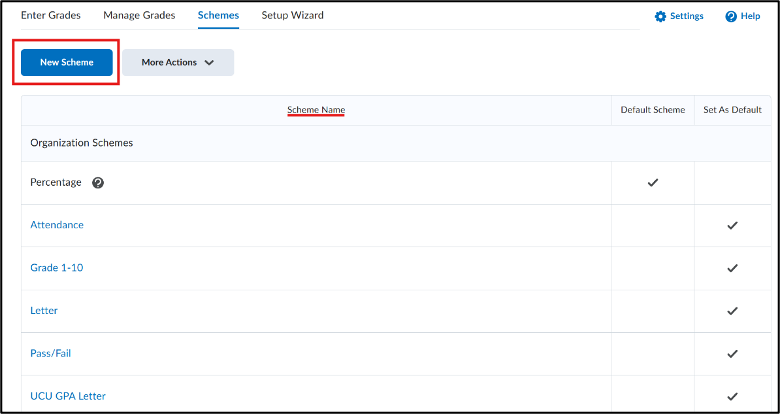Click the New Scheme button
The height and width of the screenshot is (414, 780).
click(67, 63)
